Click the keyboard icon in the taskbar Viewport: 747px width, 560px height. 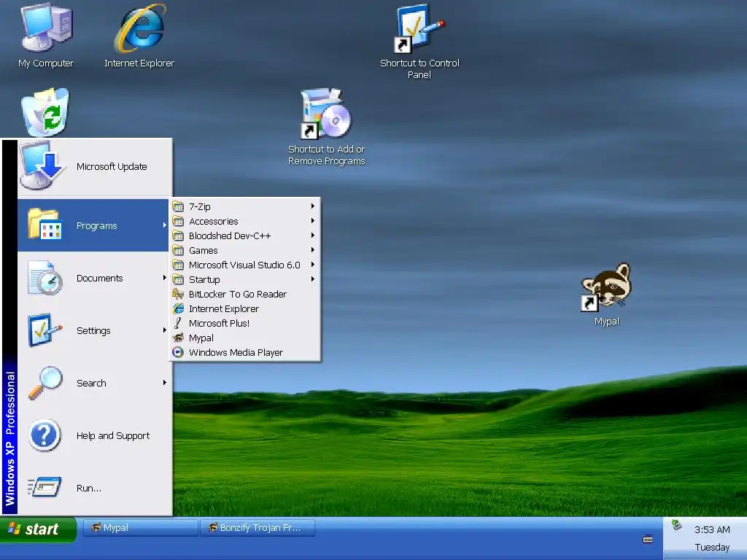[x=648, y=540]
